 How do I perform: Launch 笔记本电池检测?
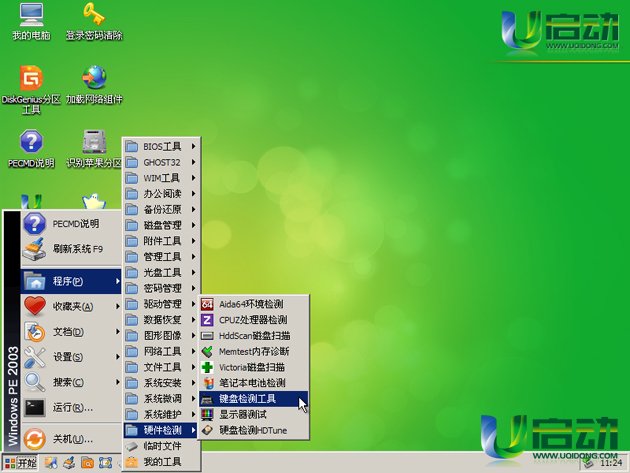point(254,383)
